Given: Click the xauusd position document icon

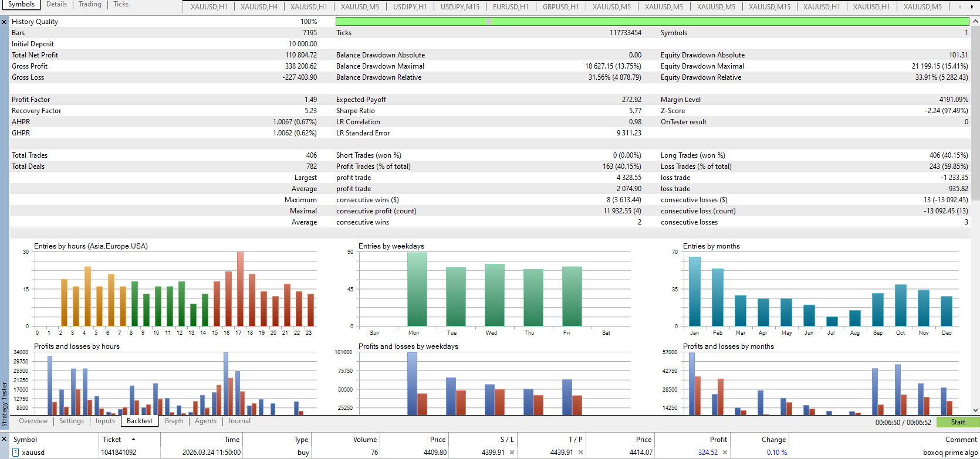Looking at the screenshot, I should [x=16, y=453].
